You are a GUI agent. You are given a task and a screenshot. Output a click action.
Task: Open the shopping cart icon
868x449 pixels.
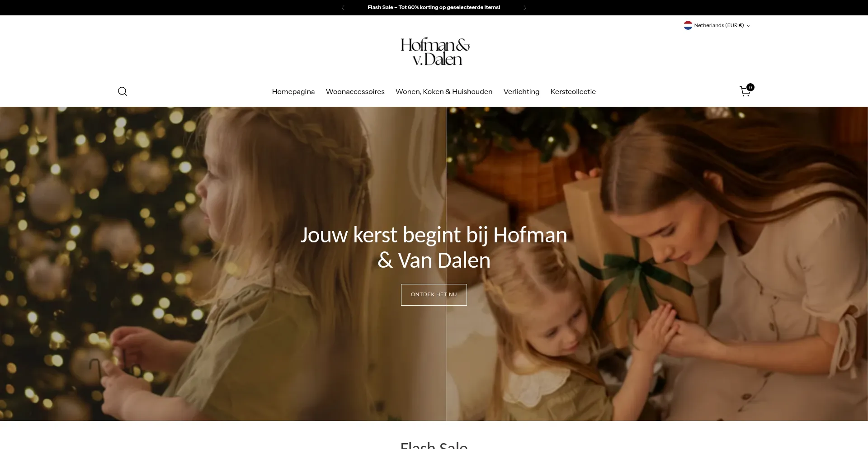pos(745,91)
